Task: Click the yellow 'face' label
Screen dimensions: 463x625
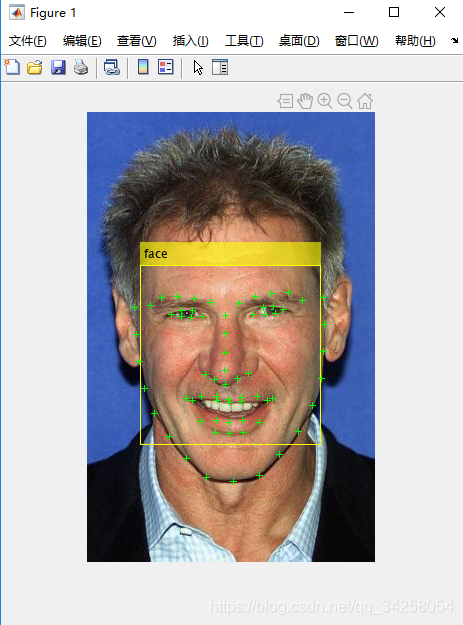Action: [x=230, y=254]
